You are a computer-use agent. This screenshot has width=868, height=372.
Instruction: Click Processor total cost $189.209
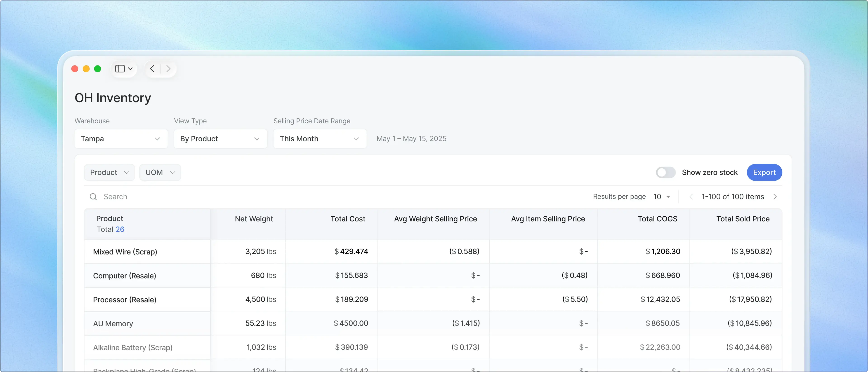351,299
